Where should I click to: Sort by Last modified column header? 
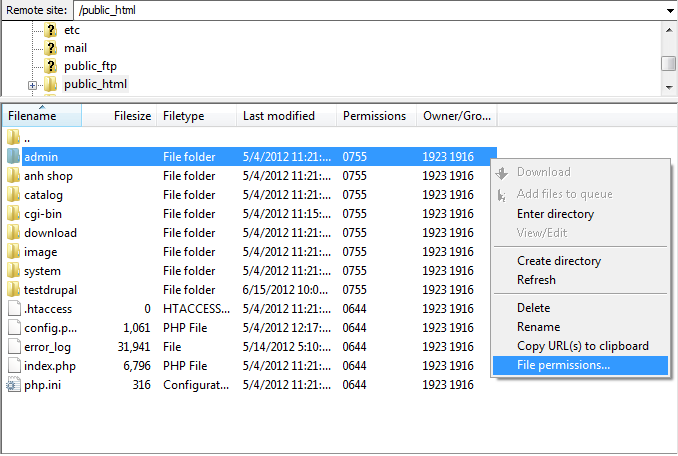click(286, 116)
